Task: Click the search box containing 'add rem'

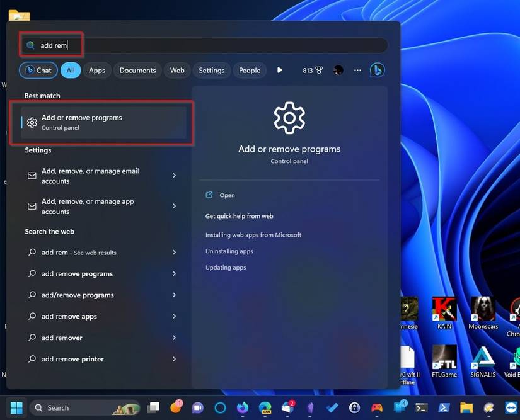Action: [x=205, y=45]
